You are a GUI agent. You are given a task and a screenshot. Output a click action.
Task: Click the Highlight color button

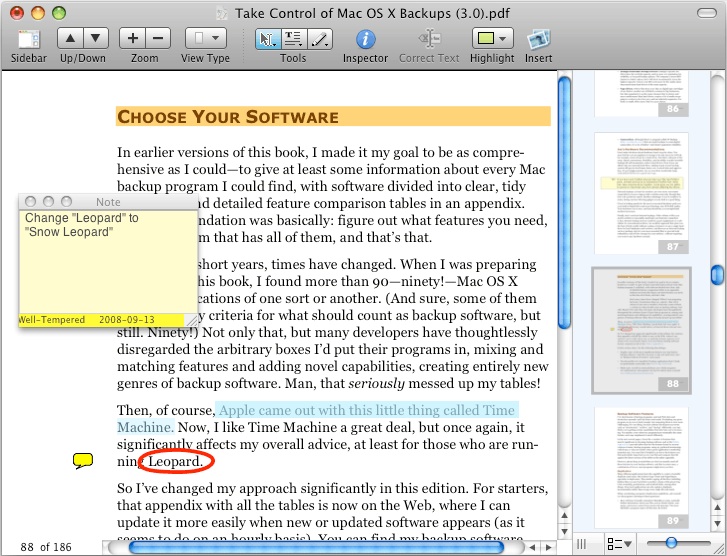point(485,38)
